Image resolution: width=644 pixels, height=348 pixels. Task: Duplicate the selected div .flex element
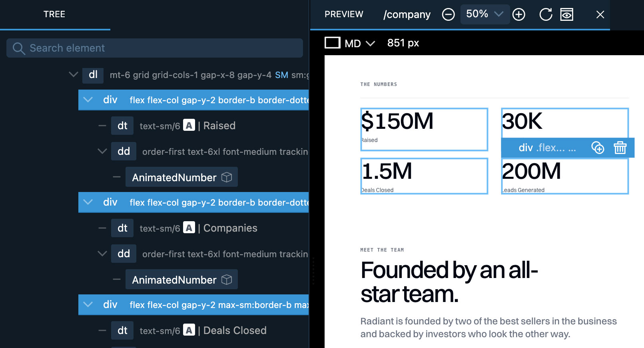click(x=598, y=148)
